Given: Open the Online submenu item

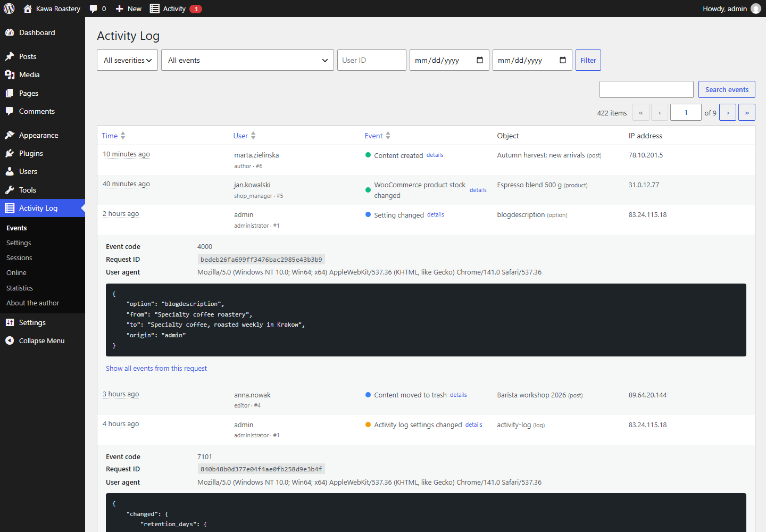Looking at the screenshot, I should click(16, 272).
